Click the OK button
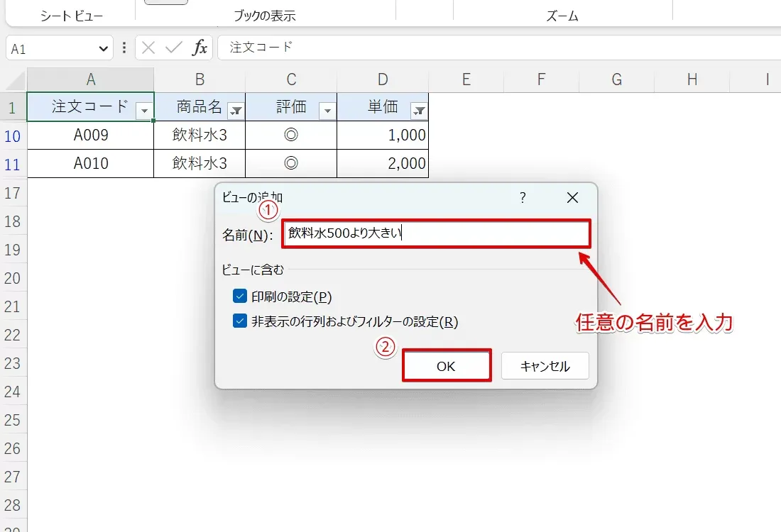 click(x=447, y=366)
